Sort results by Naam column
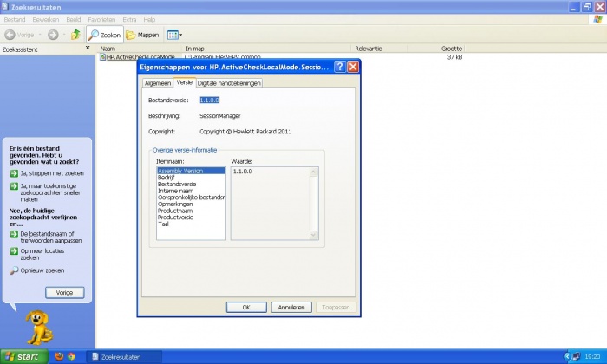Image resolution: width=607 pixels, height=364 pixels. (x=139, y=49)
